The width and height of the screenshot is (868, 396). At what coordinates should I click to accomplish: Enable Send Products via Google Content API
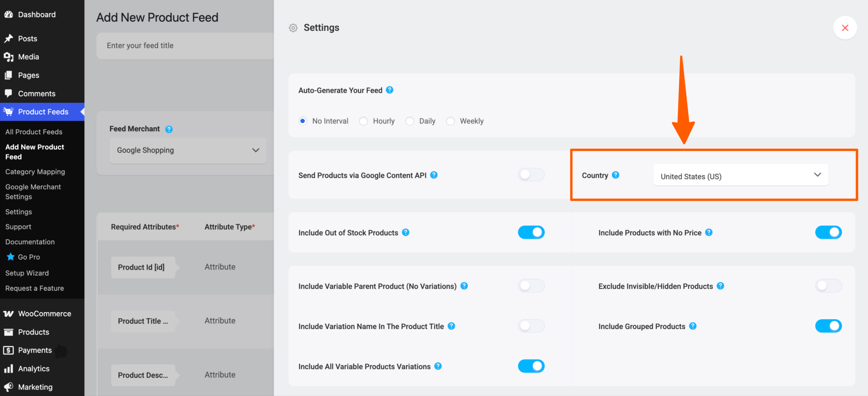click(x=531, y=175)
